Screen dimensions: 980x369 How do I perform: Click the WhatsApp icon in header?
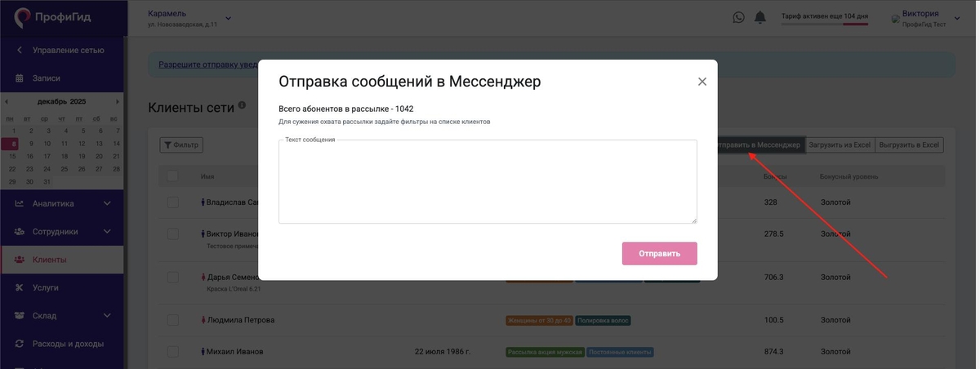click(738, 17)
